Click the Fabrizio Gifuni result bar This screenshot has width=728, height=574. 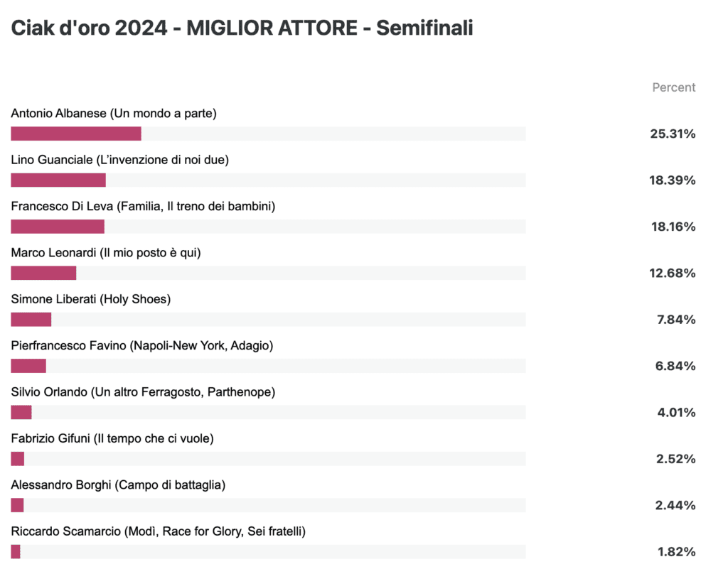pyautogui.click(x=268, y=459)
